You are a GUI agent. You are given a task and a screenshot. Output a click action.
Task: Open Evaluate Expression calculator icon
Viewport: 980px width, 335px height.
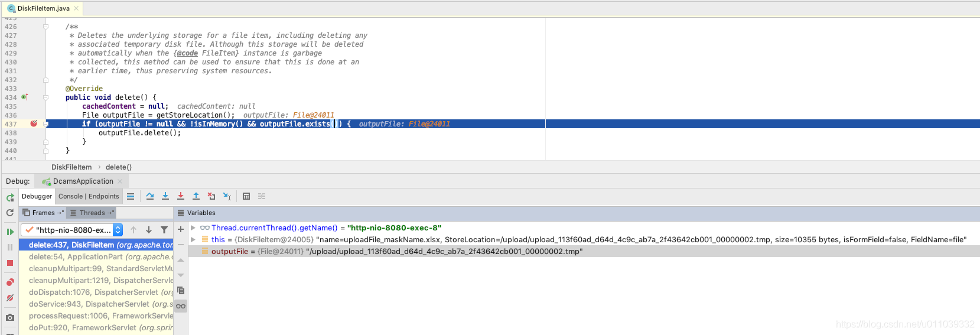coord(246,196)
